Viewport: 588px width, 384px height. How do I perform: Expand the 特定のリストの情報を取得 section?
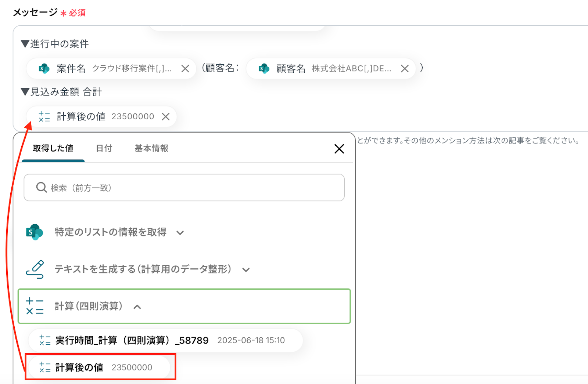point(180,233)
